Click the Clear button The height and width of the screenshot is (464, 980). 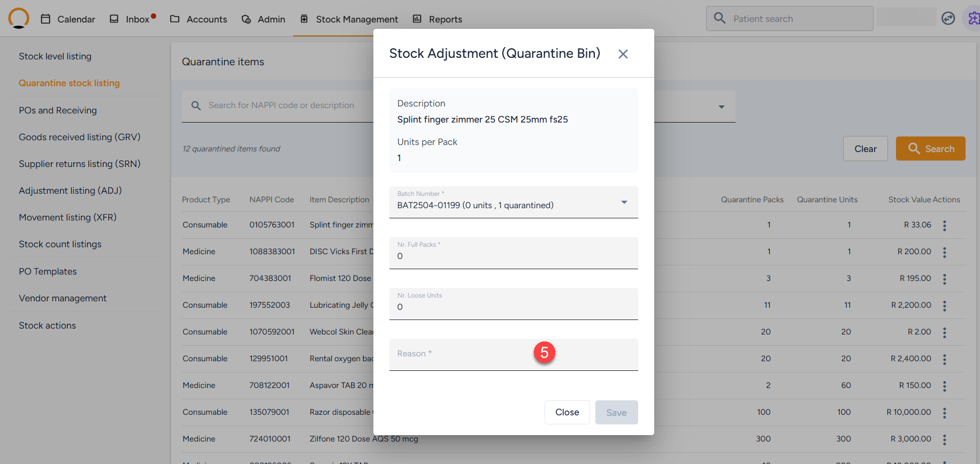click(865, 149)
